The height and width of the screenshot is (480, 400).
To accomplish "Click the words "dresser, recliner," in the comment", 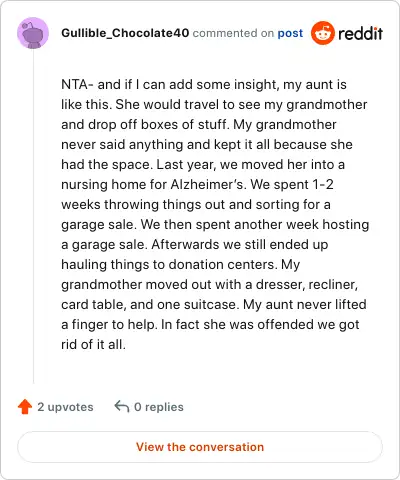I will point(307,284).
